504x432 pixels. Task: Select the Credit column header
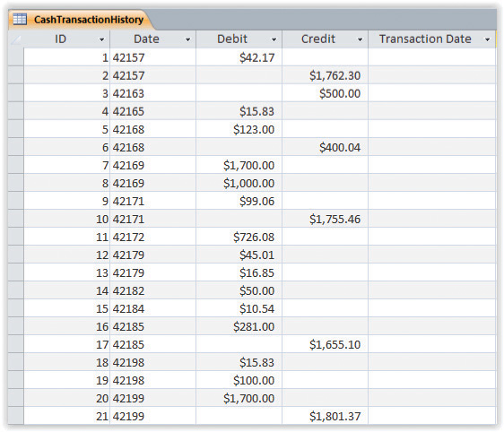click(325, 39)
